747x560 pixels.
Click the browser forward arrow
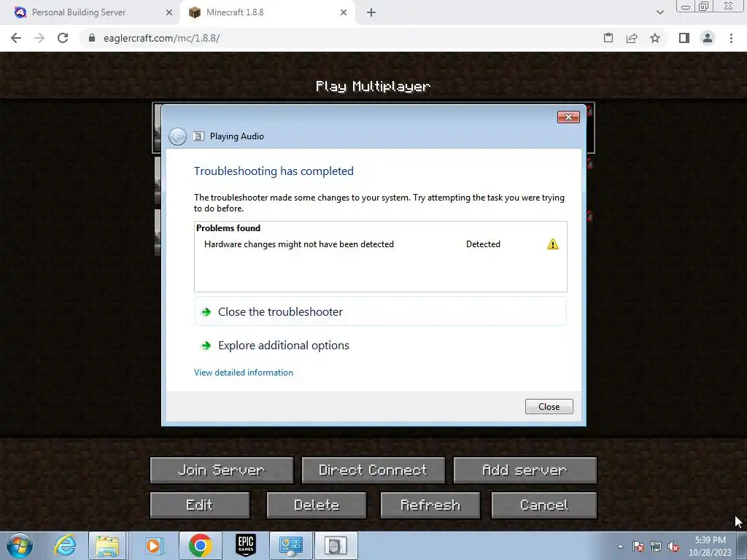(39, 38)
